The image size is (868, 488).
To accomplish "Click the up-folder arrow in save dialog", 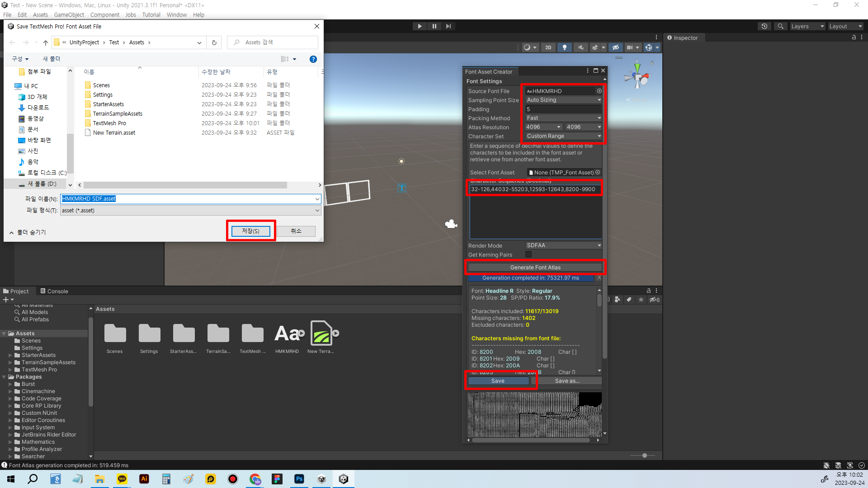I will [x=45, y=42].
